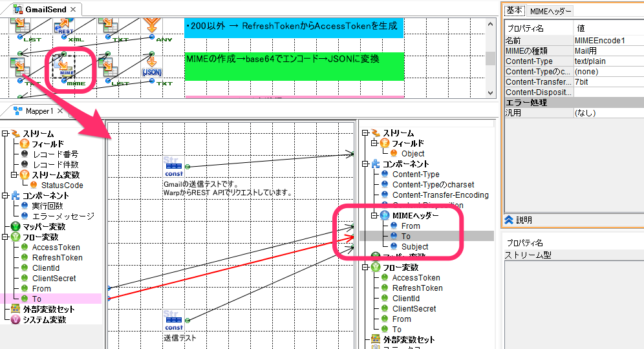Close the GmailSend tab
This screenshot has width=644, height=349.
73,9
